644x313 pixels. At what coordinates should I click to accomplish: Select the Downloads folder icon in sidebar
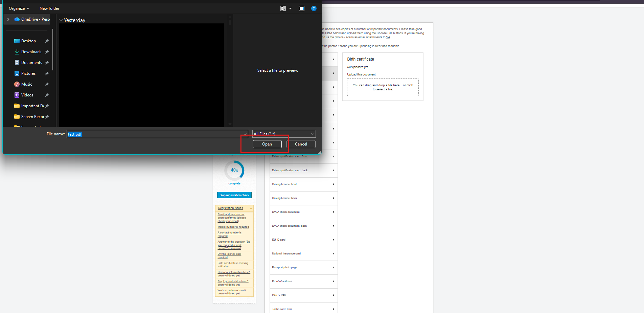click(17, 52)
